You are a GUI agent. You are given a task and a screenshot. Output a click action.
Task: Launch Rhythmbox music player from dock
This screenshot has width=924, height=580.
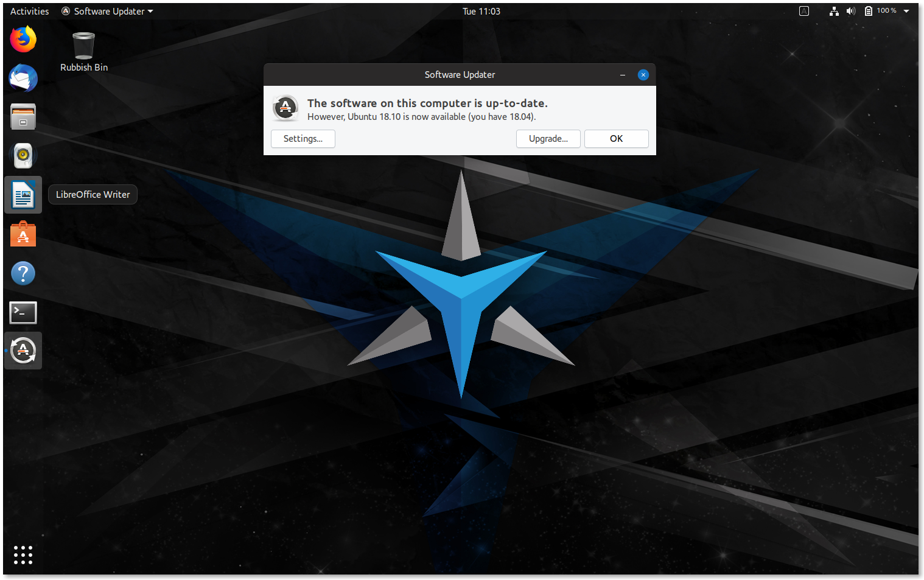(23, 156)
